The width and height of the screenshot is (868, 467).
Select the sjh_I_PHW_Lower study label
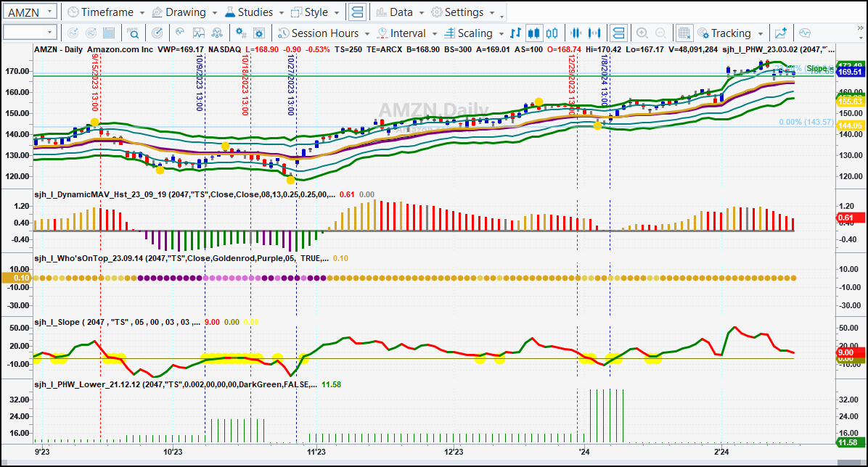176,384
